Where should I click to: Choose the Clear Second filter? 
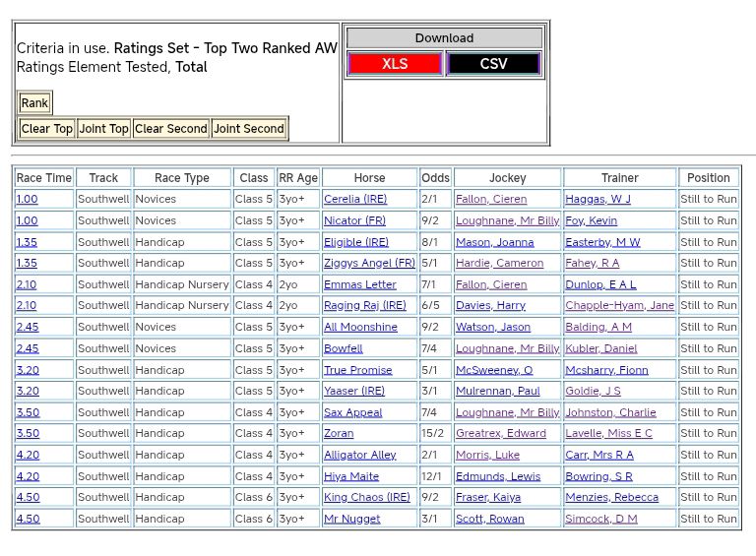click(171, 129)
